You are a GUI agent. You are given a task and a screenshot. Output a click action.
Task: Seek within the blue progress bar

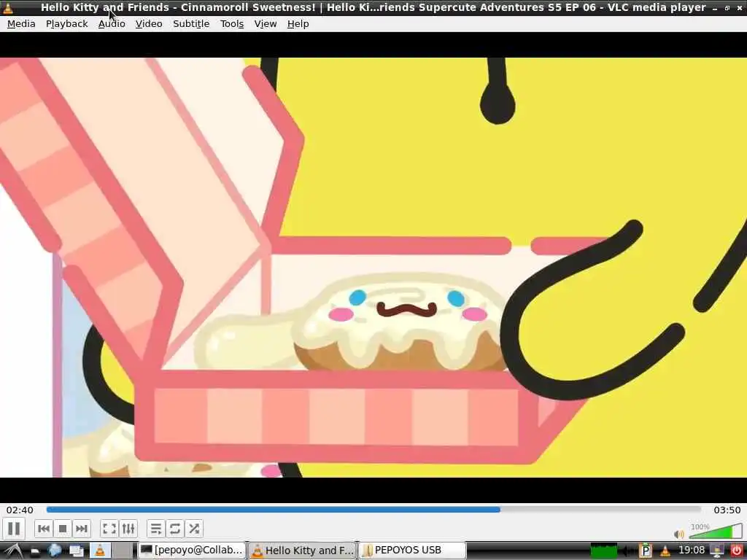click(374, 510)
